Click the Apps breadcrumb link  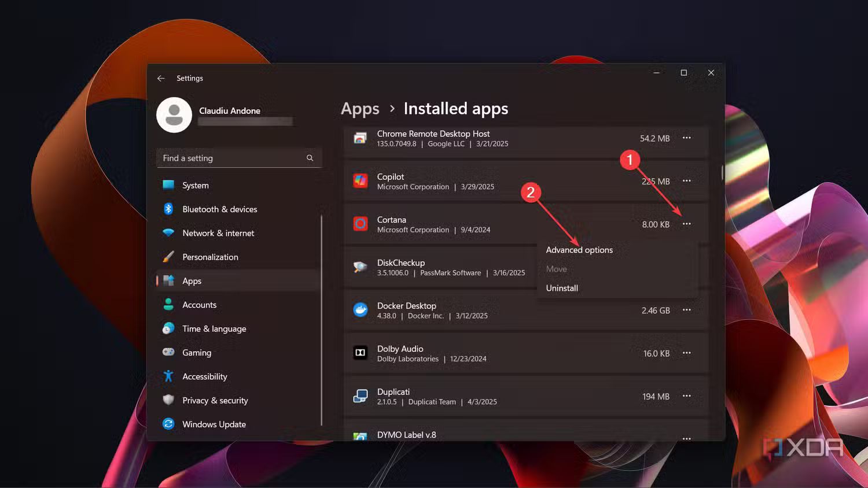click(360, 109)
